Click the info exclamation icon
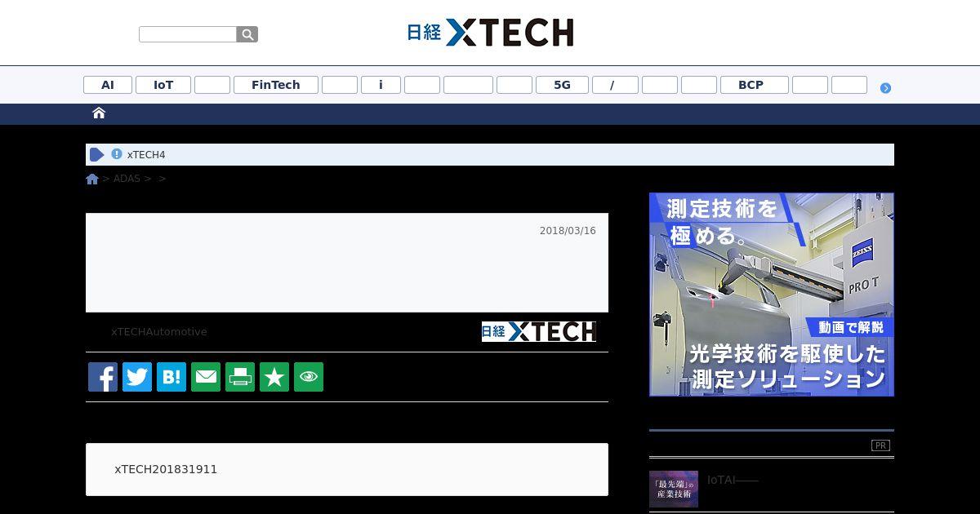 point(117,154)
